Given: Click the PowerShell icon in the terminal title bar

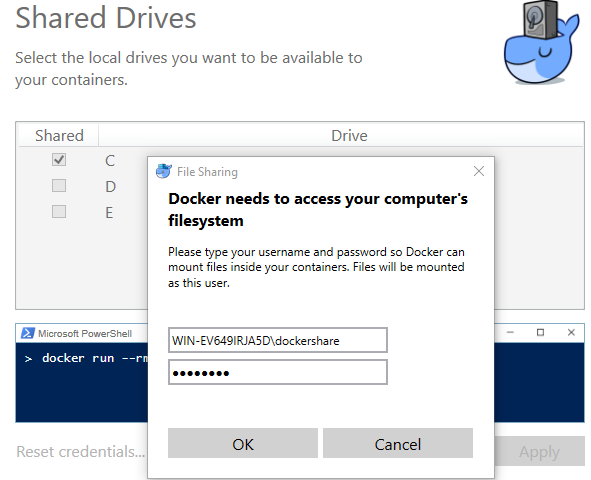Looking at the screenshot, I should tap(28, 333).
